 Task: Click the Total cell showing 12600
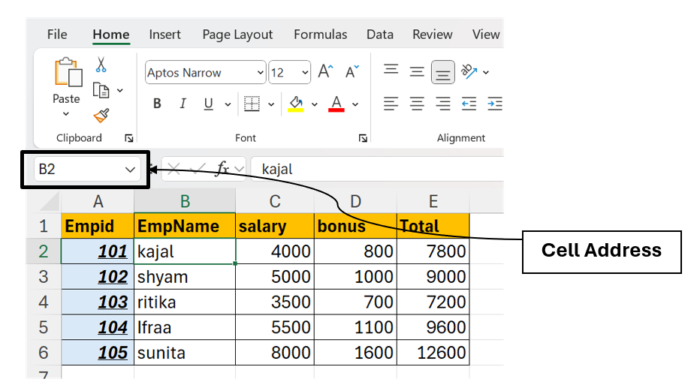(x=433, y=353)
